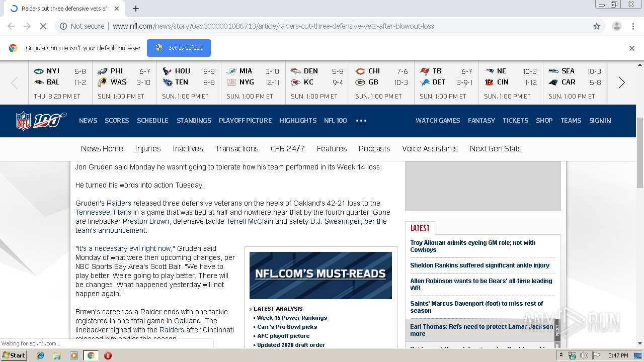Screen dimensions: 644x362
Task: Open the NE vs CIN game card
Action: click(511, 83)
